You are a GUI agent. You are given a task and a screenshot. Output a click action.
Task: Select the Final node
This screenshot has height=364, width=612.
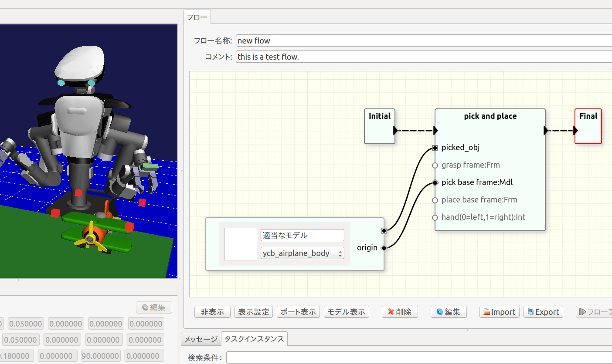(588, 126)
